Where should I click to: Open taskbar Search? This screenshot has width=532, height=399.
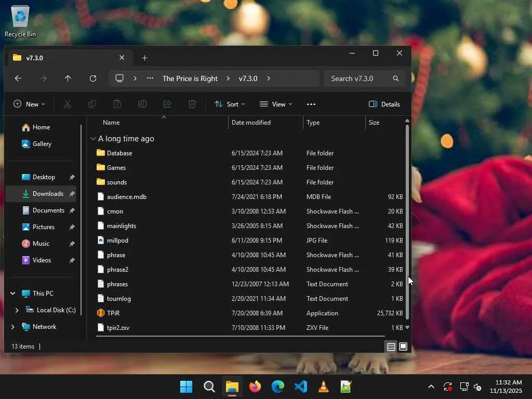209,387
